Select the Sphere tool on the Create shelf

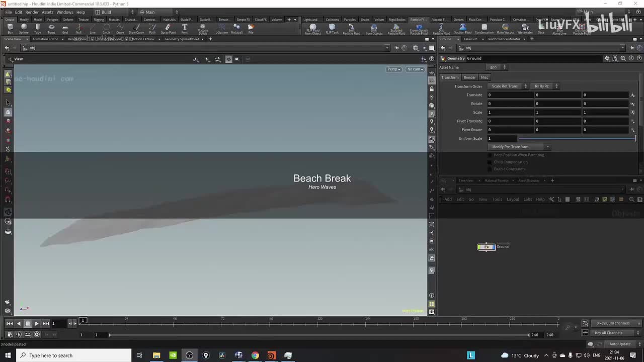coord(24,29)
